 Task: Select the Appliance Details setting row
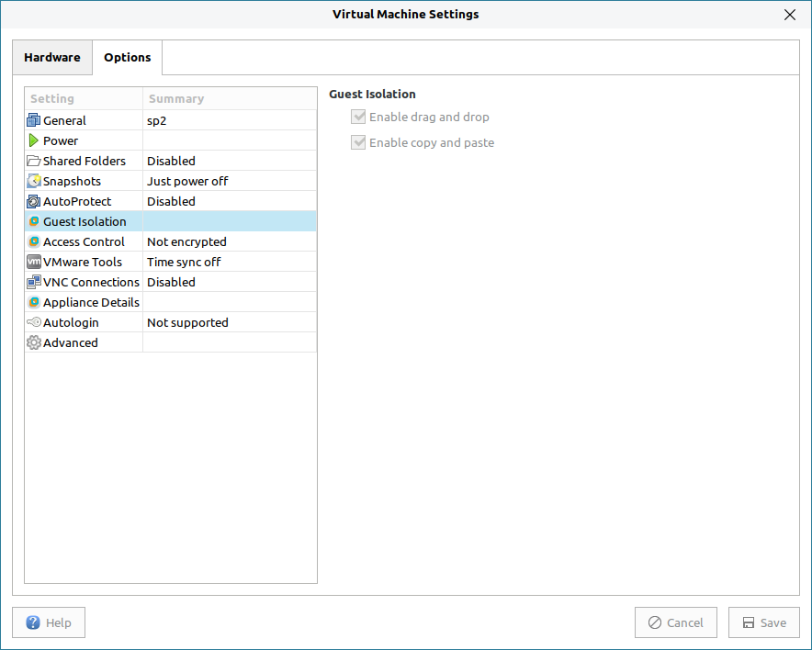tap(91, 302)
